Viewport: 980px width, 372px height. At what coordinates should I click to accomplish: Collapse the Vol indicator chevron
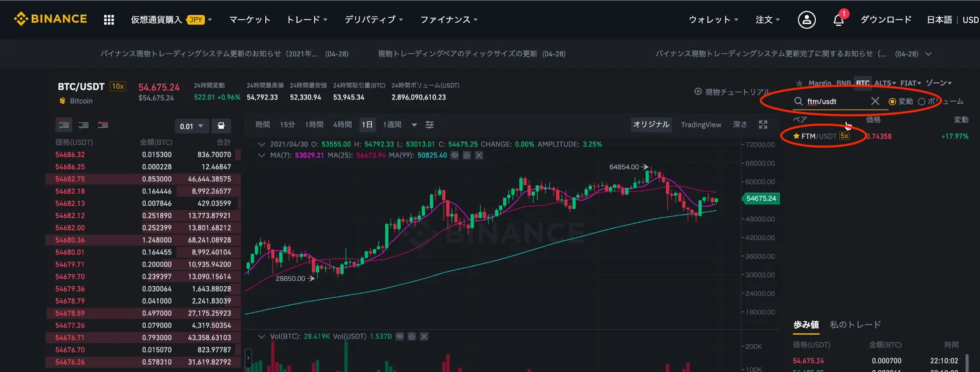(x=262, y=336)
